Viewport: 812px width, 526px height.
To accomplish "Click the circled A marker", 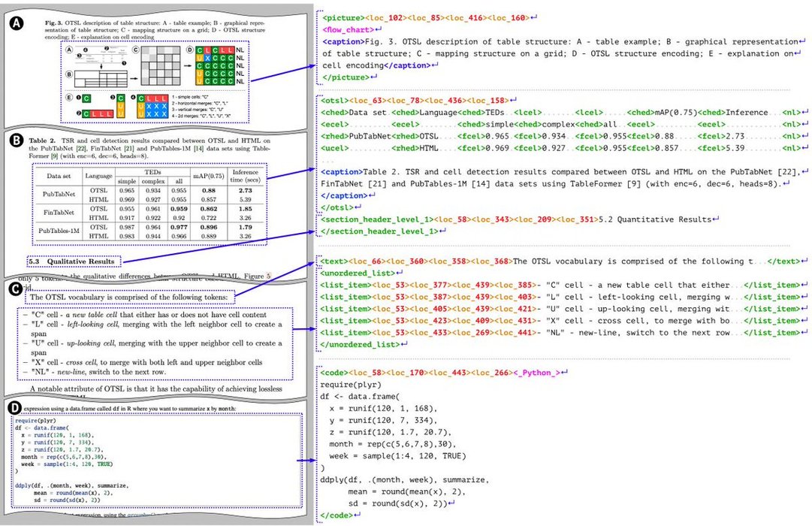I will [17, 23].
